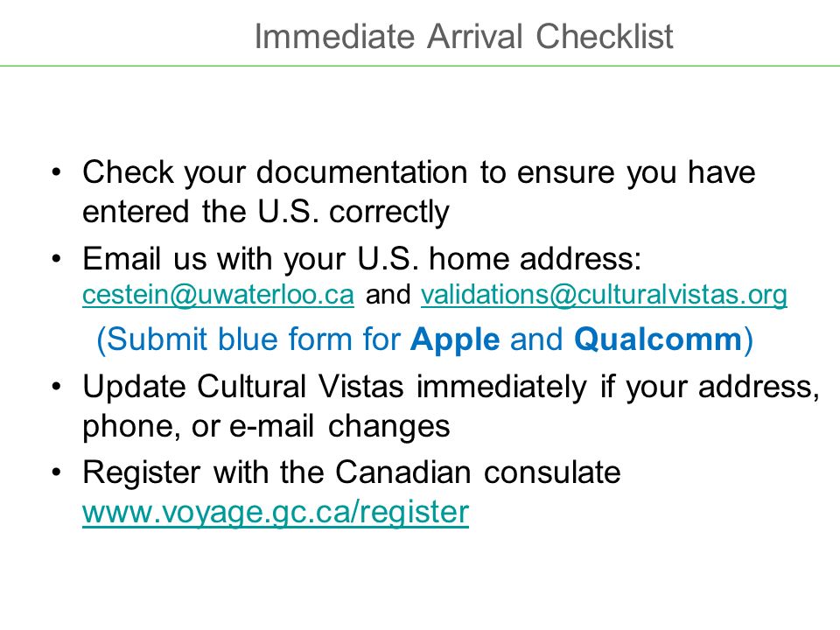
Task: Click the word 'immediately' in the third bullet
Action: point(501,388)
